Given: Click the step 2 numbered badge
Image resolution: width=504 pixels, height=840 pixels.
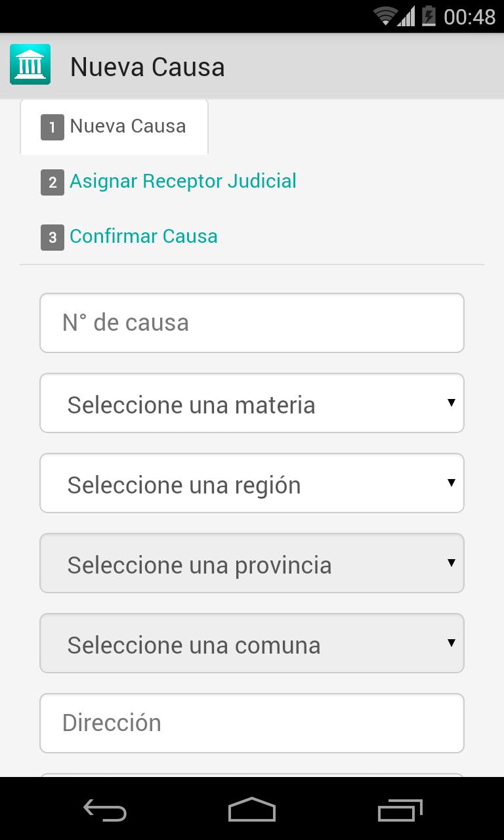Looking at the screenshot, I should [x=52, y=182].
